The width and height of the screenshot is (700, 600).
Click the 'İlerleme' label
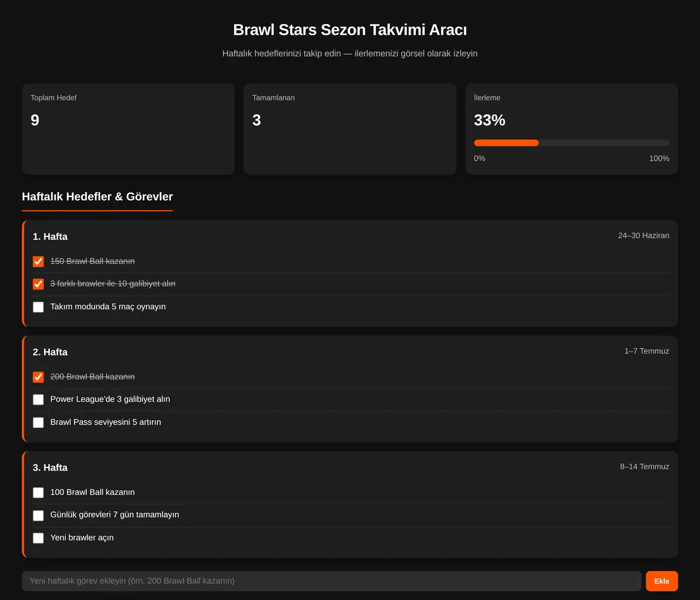coord(487,98)
